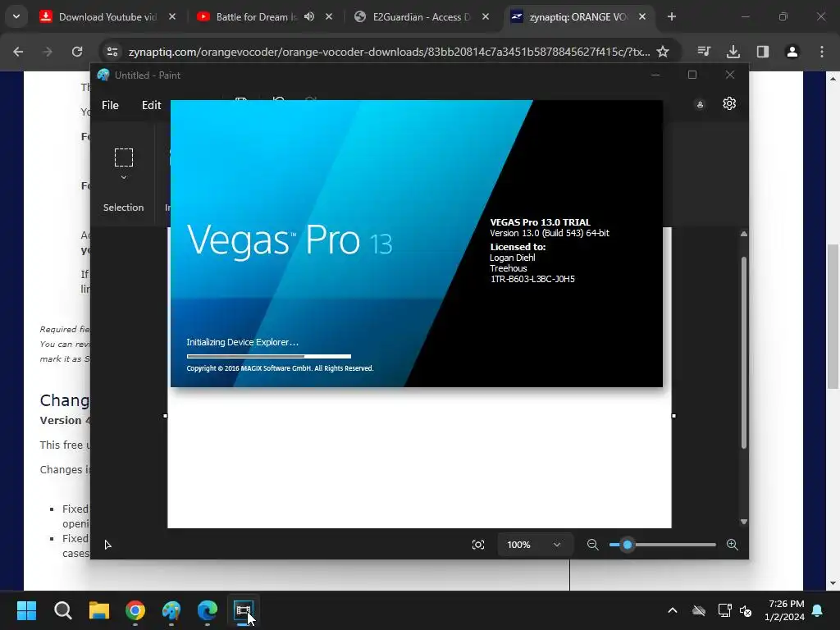
Task: Click Paint scroll down arrow
Action: click(743, 522)
